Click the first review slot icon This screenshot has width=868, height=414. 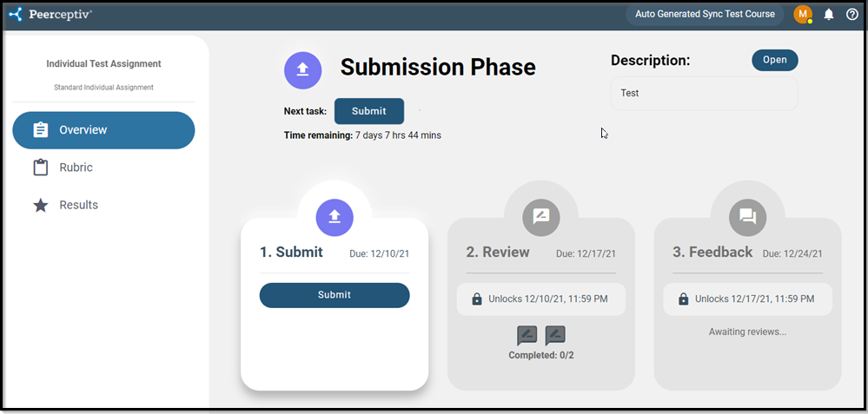(x=527, y=335)
